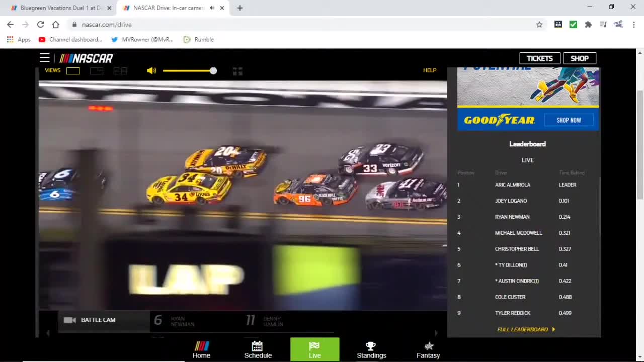The width and height of the screenshot is (644, 362).
Task: Open the Standings tab
Action: click(x=371, y=349)
